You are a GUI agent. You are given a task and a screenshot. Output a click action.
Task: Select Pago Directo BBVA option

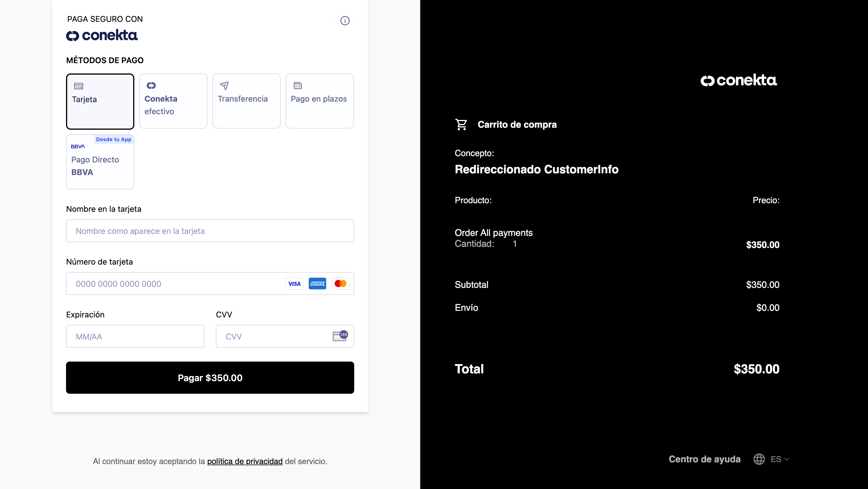(100, 162)
